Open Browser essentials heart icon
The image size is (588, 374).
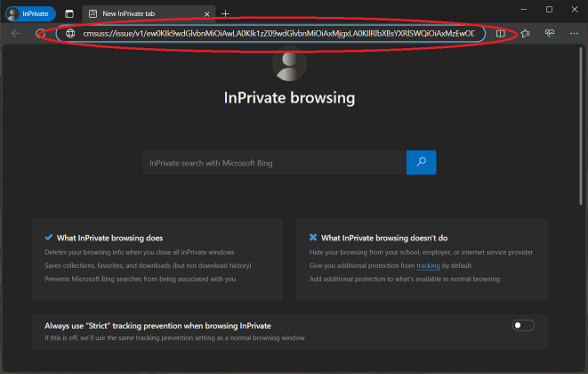click(x=550, y=34)
